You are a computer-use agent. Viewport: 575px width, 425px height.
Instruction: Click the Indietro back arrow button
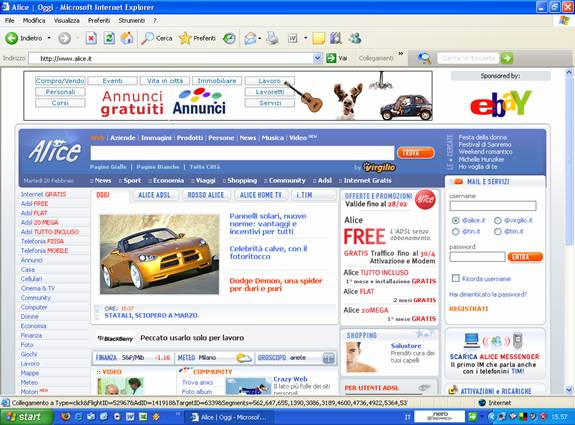click(x=12, y=38)
